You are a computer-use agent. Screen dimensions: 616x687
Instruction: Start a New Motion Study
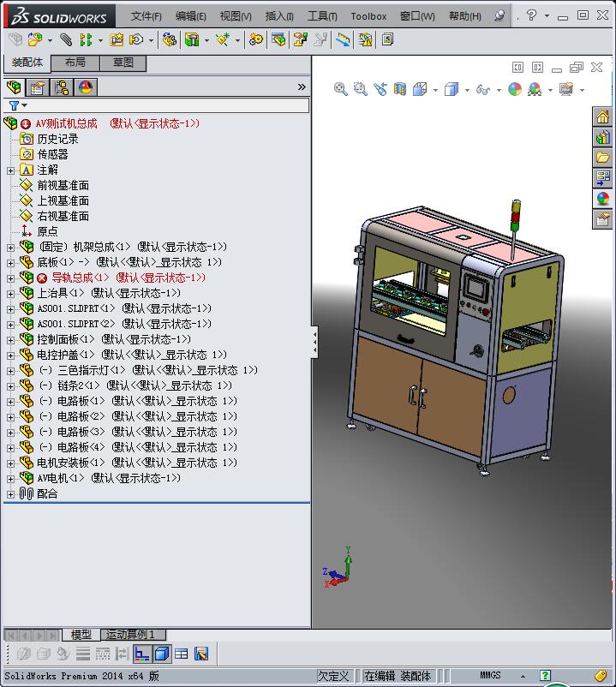click(256, 40)
